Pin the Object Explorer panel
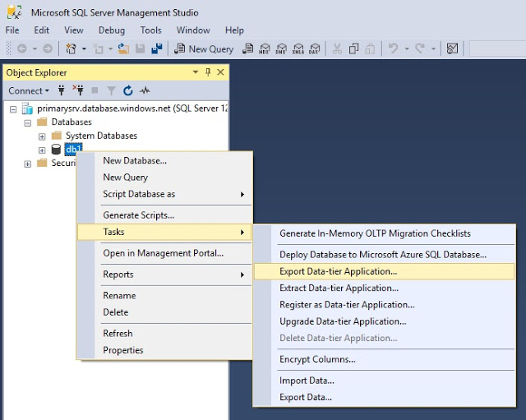 click(208, 72)
